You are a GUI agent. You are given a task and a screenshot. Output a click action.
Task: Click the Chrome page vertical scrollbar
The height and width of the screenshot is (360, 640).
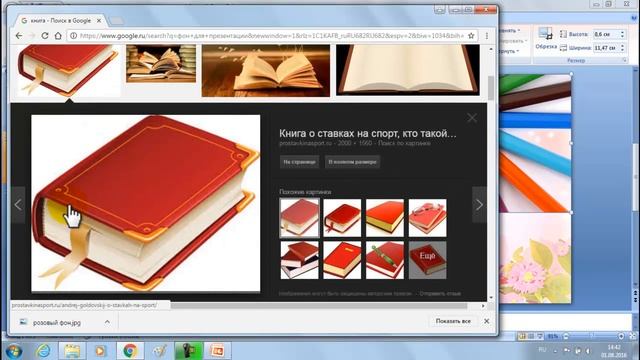491,88
